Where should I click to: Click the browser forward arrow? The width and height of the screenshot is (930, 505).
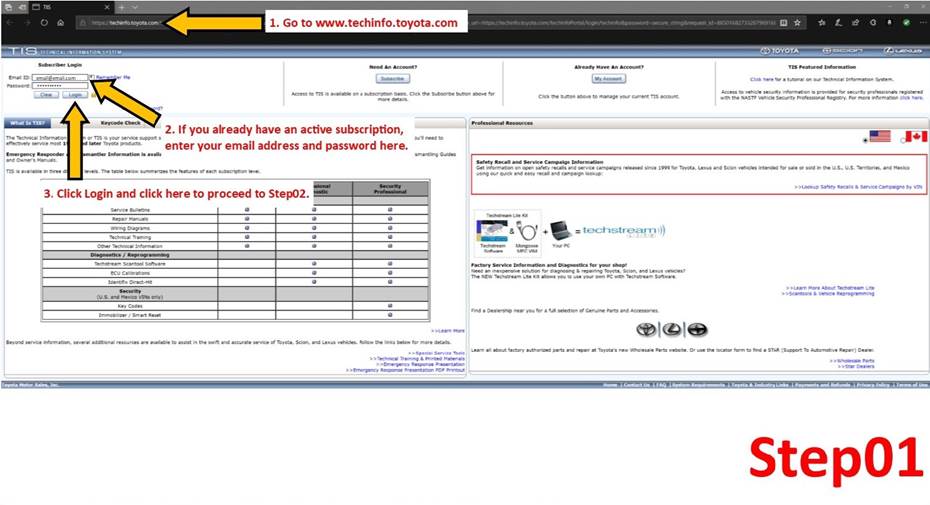tap(27, 23)
